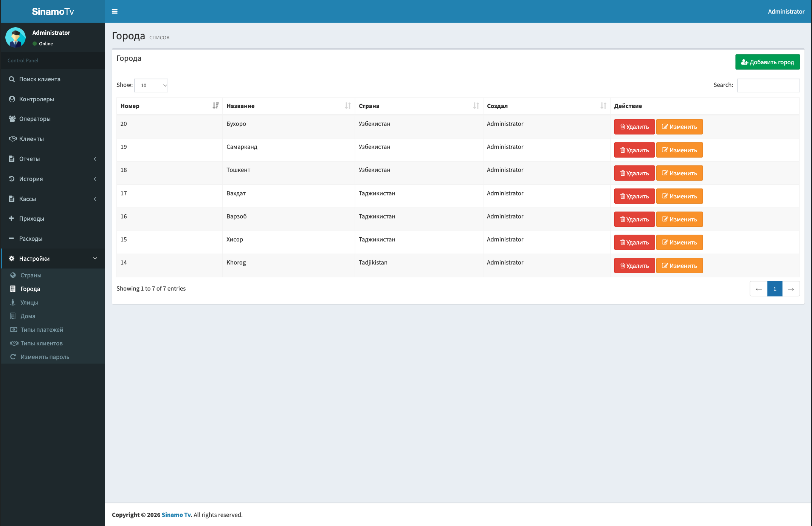Screen dimensions: 812x526
Task: Sort table by Номер column icon
Action: (x=215, y=106)
